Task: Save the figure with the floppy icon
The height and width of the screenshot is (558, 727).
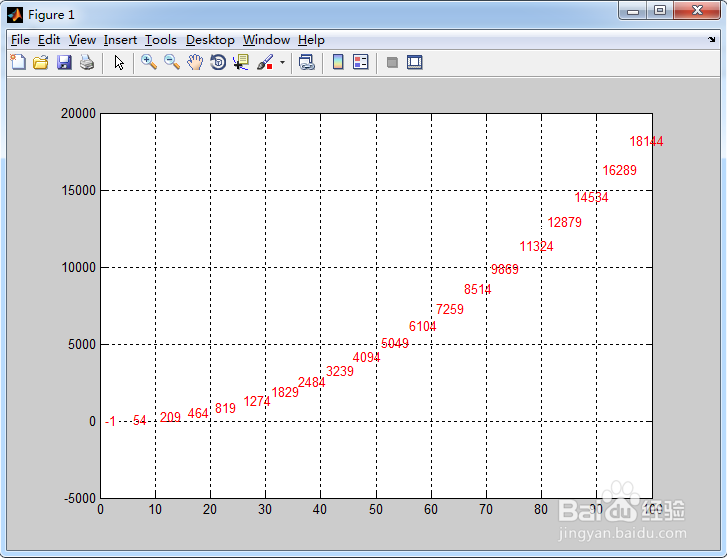Action: pos(64,62)
